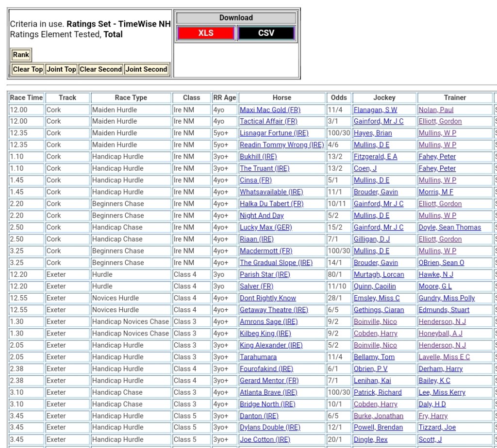Click the Race Time column header
This screenshot has width=497, height=448.
point(26,97)
